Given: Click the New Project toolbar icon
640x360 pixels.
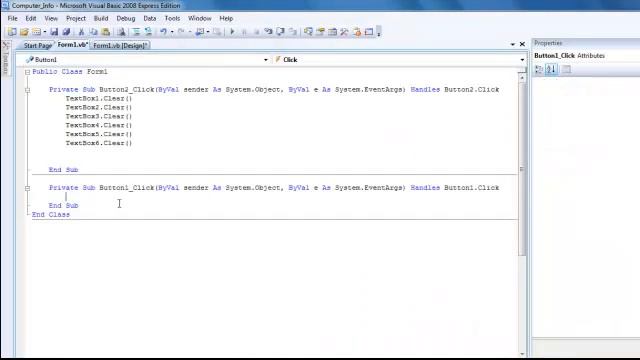Looking at the screenshot, I should (12, 32).
